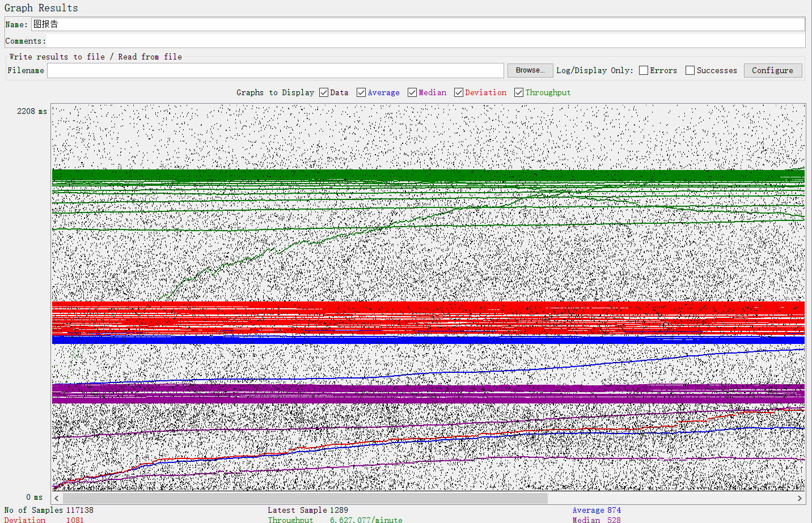This screenshot has height=523, width=812.
Task: Click 'Write results to file / Read from file' label
Action: coord(95,57)
